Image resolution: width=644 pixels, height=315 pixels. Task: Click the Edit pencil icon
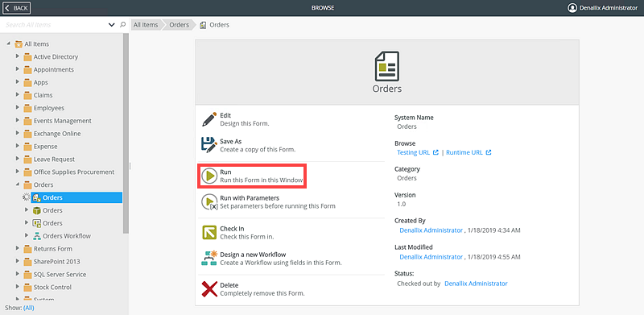click(x=209, y=119)
